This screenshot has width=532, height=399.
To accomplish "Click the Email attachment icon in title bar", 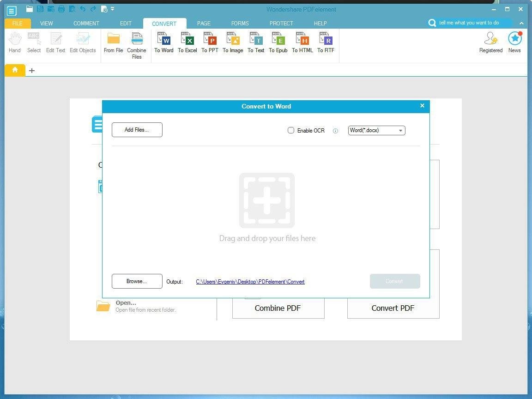I will point(51,9).
